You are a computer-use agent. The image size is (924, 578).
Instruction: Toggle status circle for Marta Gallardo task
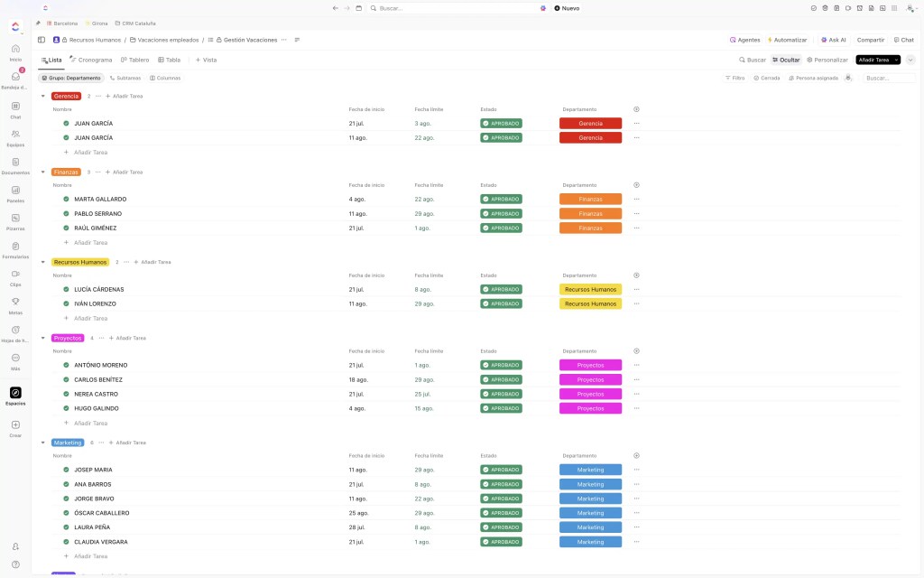point(66,199)
